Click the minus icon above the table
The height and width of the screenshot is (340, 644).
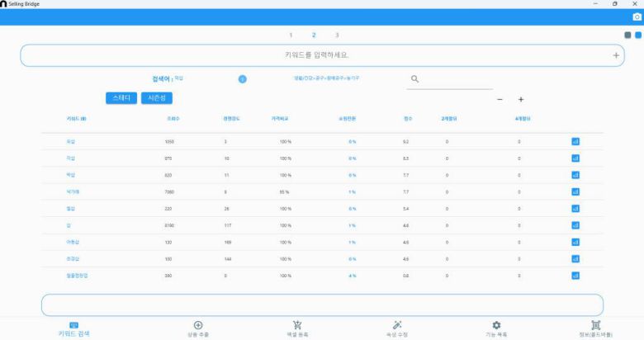[500, 99]
